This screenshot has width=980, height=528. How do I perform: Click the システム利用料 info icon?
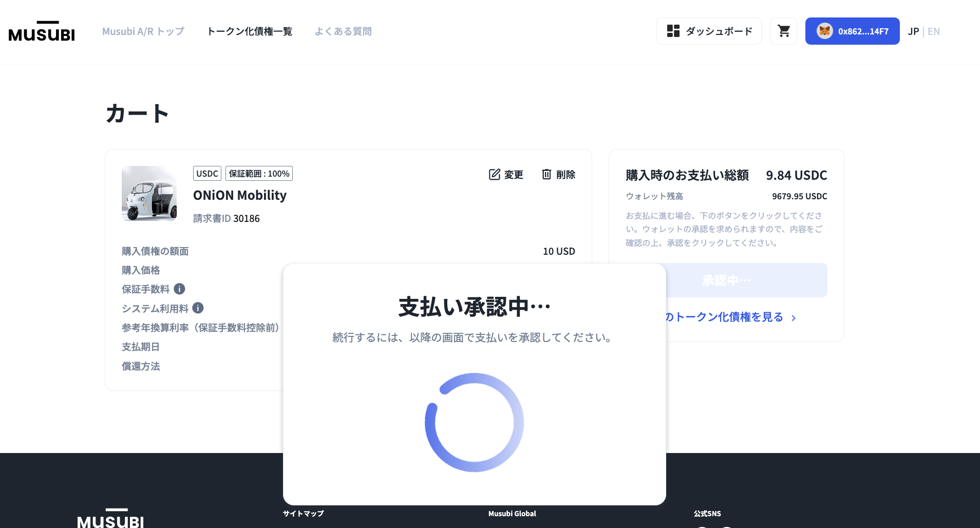point(198,308)
